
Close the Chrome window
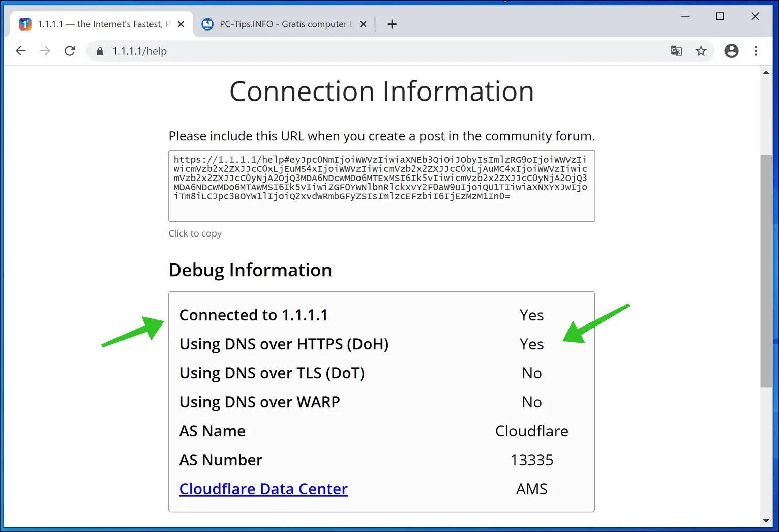755,16
